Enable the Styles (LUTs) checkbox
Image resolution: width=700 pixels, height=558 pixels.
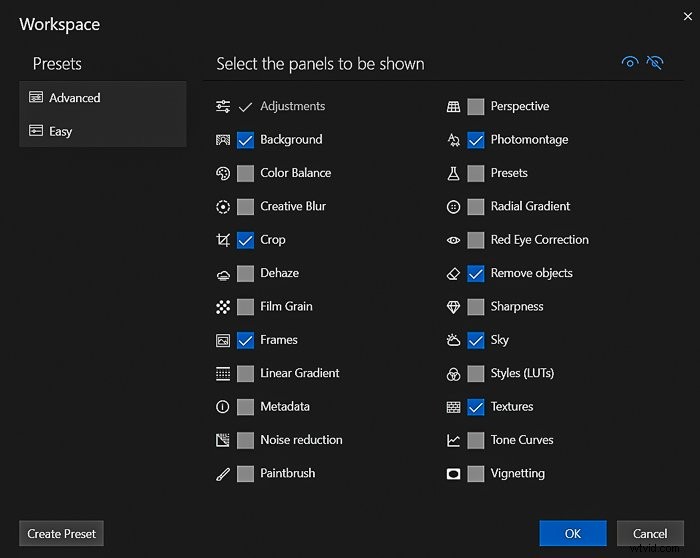pos(475,374)
